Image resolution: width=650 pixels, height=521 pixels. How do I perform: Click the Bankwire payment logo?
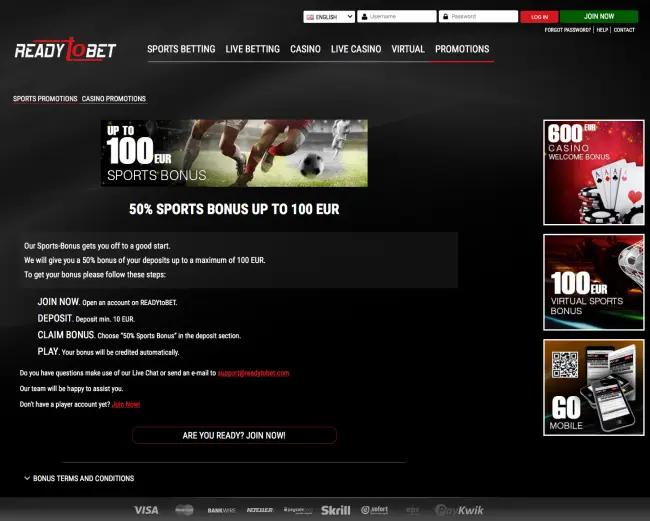coord(221,510)
